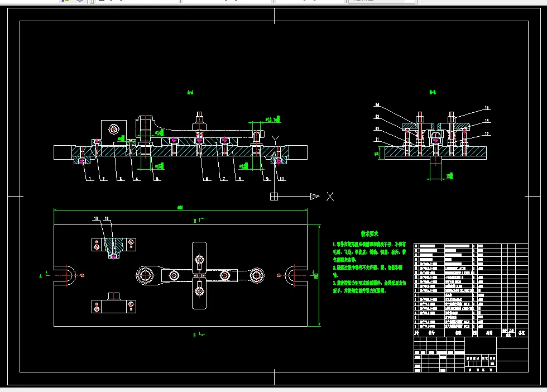Pick part balloon number 1 below front section
Viewport: 547px width, 392px height.
click(90, 179)
